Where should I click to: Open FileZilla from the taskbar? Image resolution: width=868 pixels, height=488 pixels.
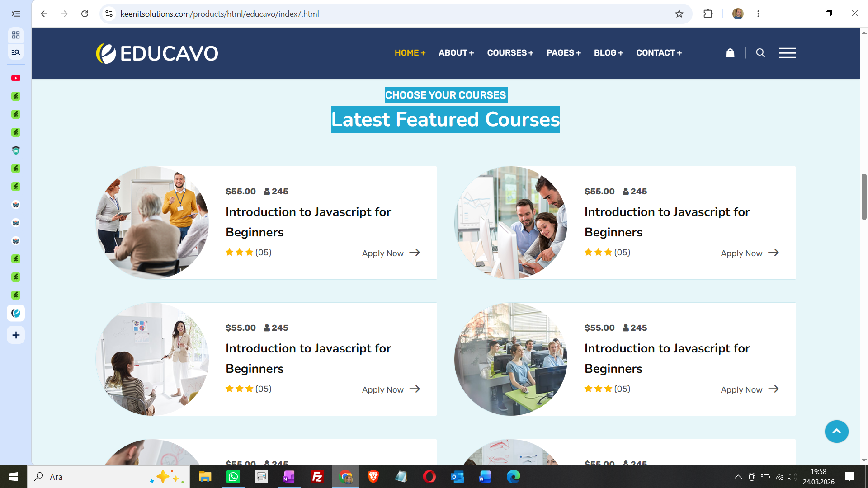tap(317, 477)
